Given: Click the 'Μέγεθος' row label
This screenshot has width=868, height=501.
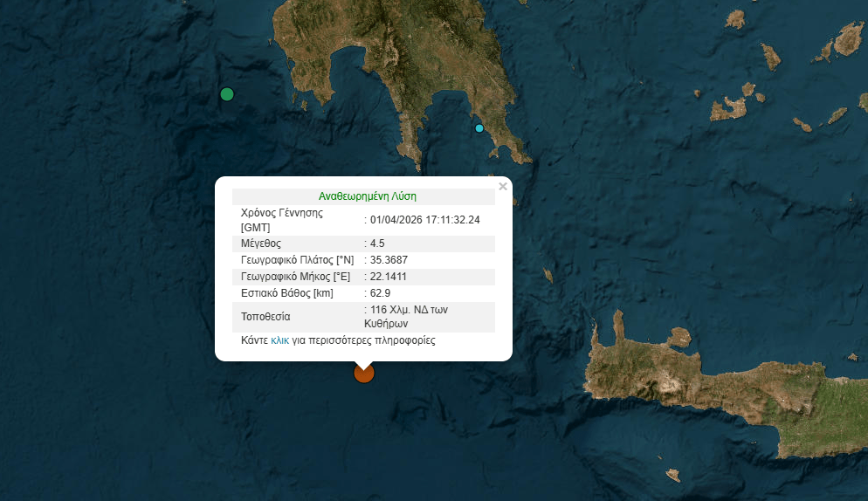Looking at the screenshot, I should click(x=261, y=244).
